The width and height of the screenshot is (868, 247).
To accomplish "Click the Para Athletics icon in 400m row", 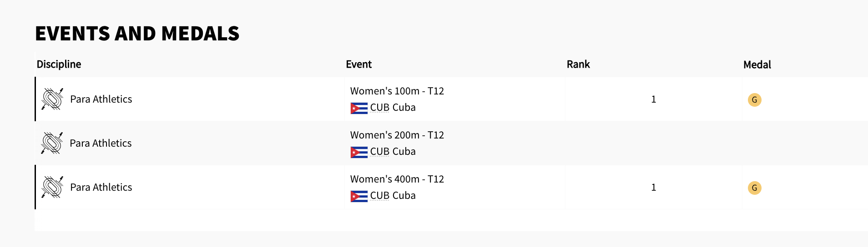I will 52,187.
